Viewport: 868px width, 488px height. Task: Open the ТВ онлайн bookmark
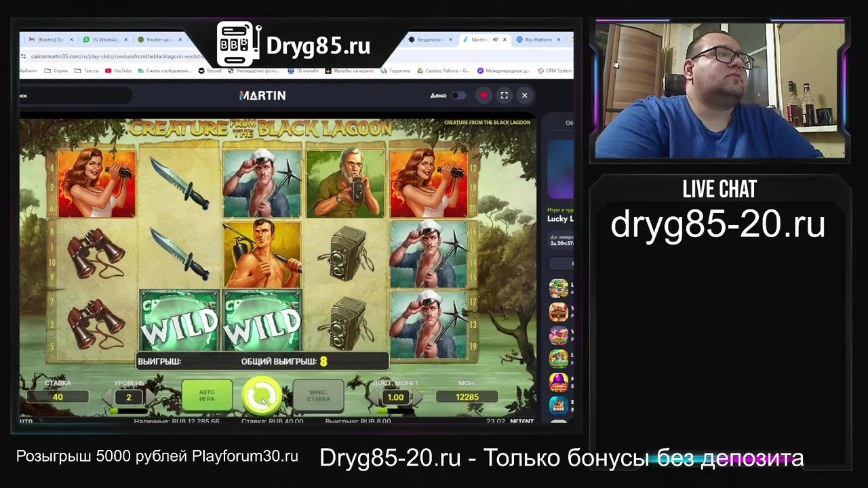303,70
